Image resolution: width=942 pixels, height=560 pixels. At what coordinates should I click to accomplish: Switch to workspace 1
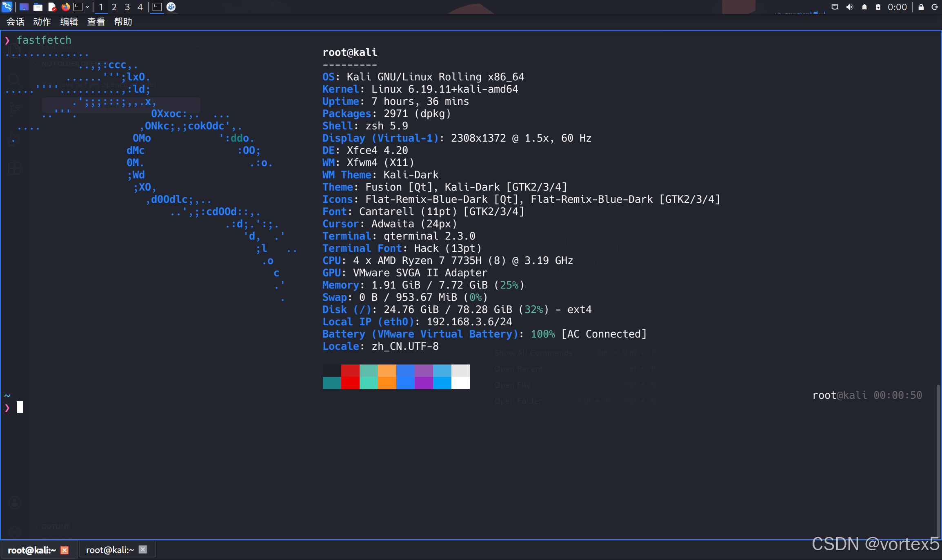click(101, 7)
